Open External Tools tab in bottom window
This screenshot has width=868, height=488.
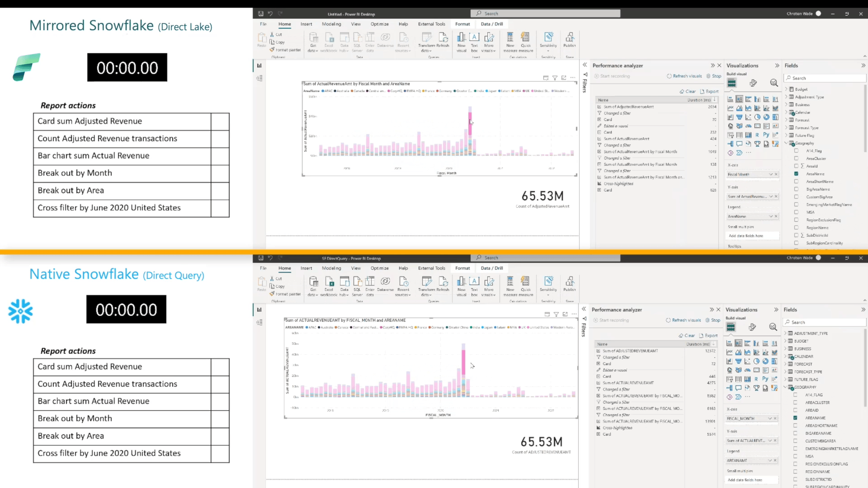431,268
